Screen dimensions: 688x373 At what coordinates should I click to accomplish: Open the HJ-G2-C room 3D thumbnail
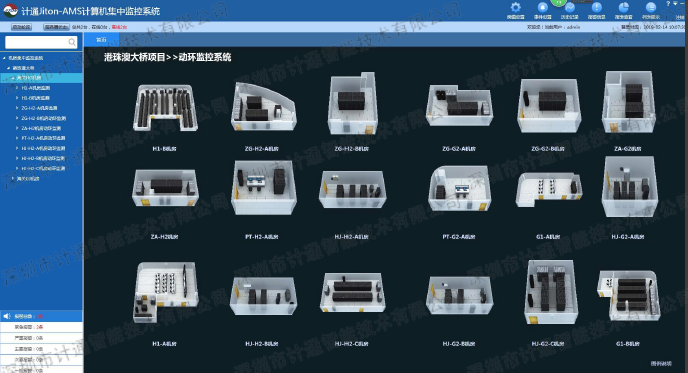pos(551,292)
